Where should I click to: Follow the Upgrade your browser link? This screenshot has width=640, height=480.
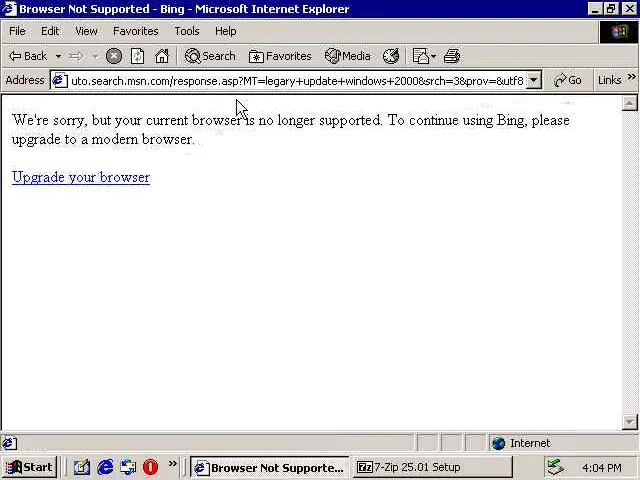(x=81, y=178)
